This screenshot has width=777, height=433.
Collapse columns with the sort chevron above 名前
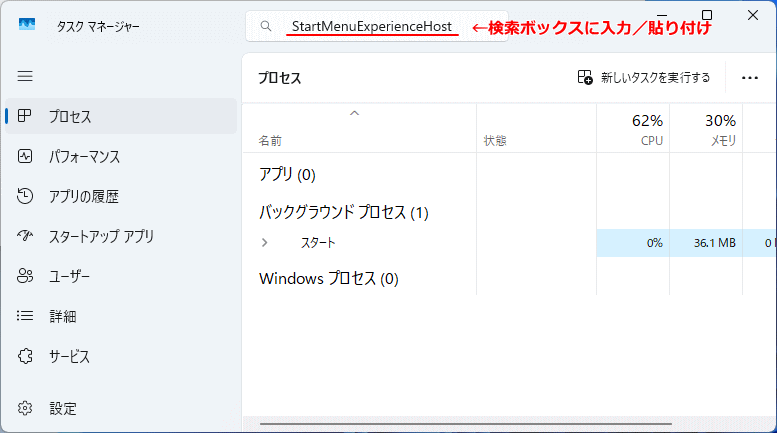[354, 113]
